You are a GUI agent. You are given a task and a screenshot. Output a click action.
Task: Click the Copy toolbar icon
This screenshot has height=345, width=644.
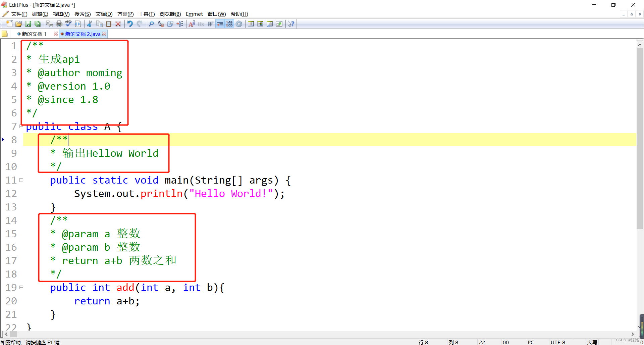pos(99,24)
